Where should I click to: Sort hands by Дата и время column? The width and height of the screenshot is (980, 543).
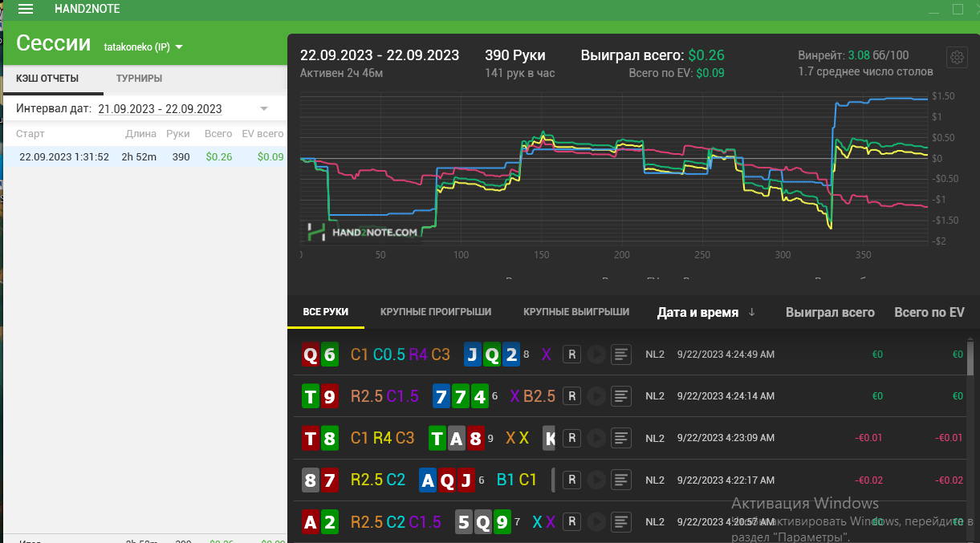pyautogui.click(x=706, y=312)
